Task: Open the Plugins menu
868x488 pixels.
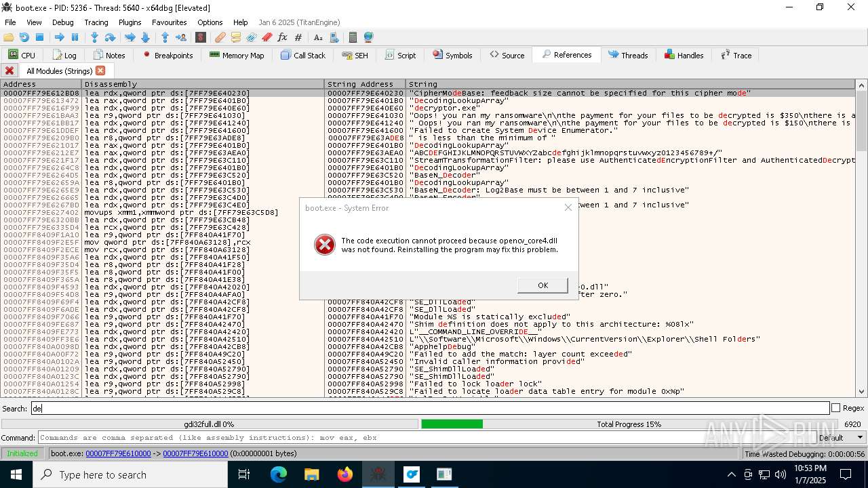Action: [130, 22]
